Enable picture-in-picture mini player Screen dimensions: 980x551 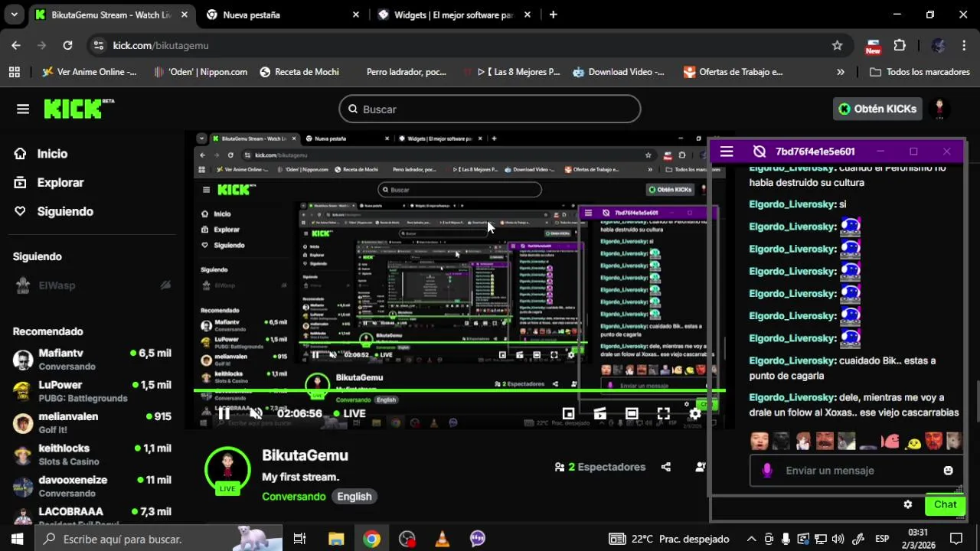568,413
